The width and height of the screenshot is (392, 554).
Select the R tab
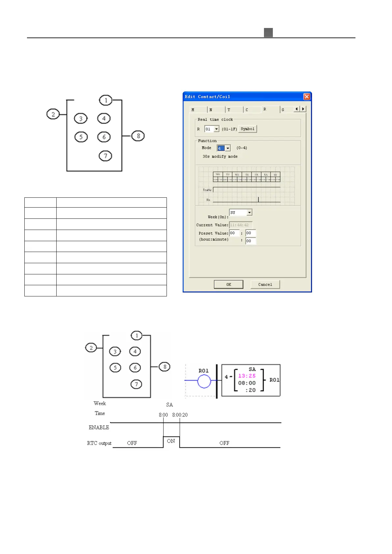(270, 109)
